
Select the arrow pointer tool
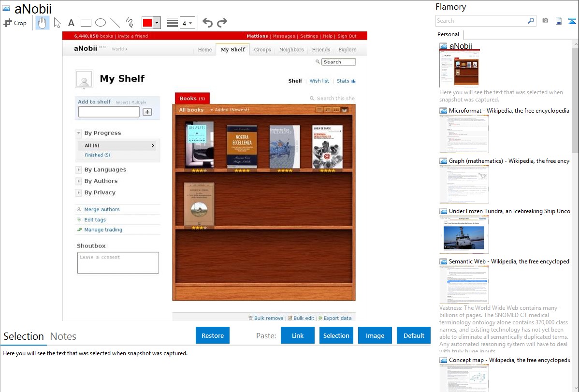click(x=57, y=23)
